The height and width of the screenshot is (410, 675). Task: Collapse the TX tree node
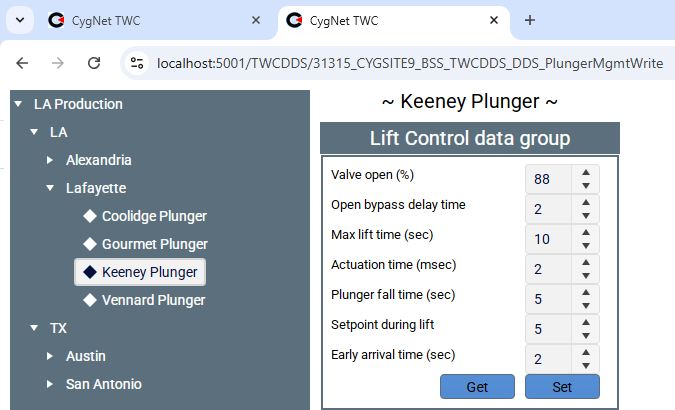tap(34, 328)
